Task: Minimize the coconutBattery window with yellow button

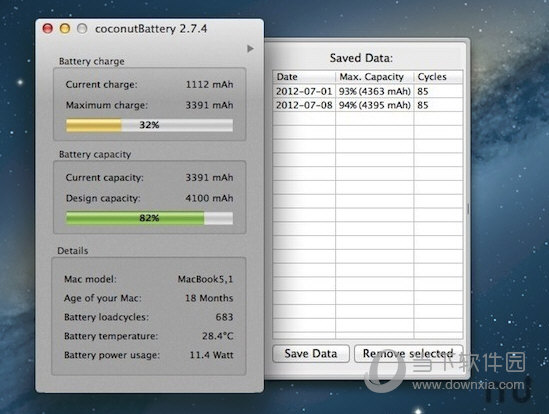Action: tap(65, 28)
